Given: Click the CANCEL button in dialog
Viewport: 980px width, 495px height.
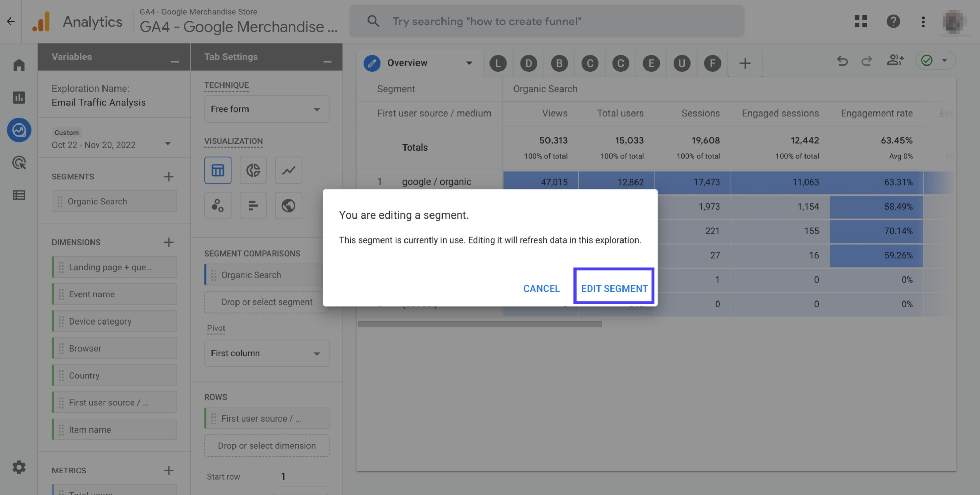Looking at the screenshot, I should click(x=541, y=288).
